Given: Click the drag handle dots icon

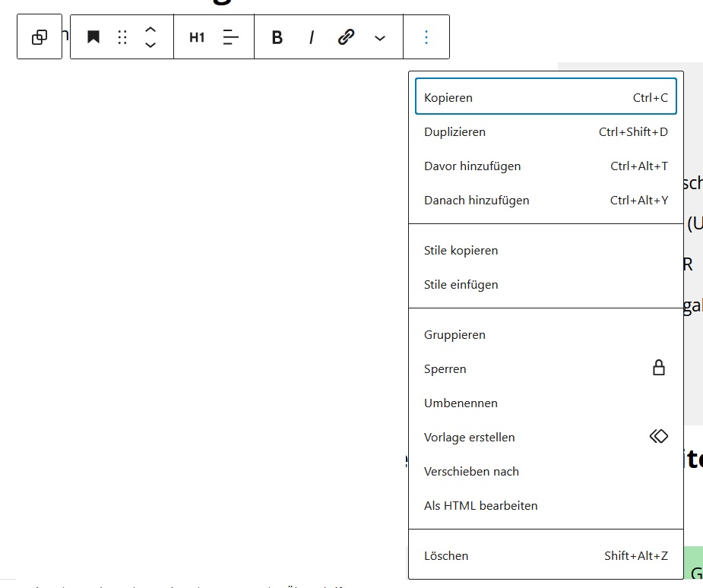Looking at the screenshot, I should coord(122,37).
